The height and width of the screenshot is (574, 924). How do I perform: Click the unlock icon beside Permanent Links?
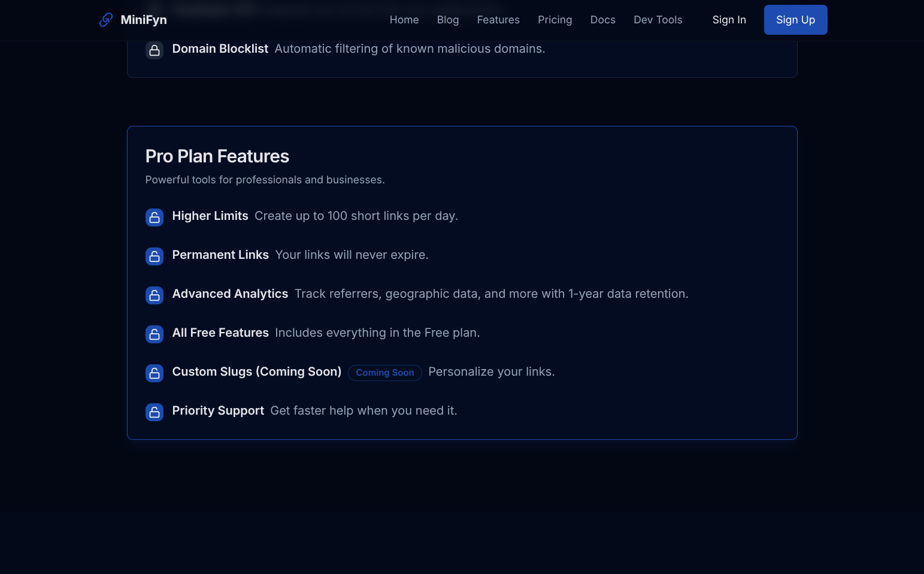[x=154, y=256]
